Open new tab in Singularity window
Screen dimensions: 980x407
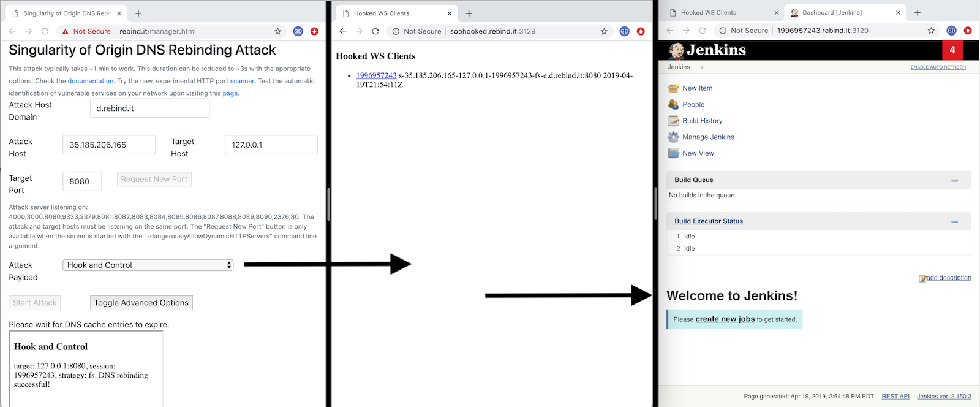coord(138,13)
